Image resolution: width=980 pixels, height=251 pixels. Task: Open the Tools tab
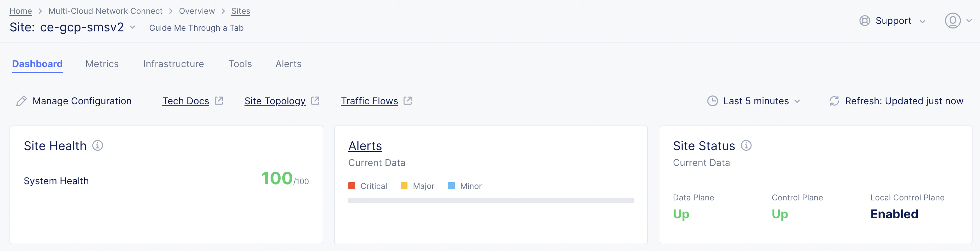pos(240,64)
